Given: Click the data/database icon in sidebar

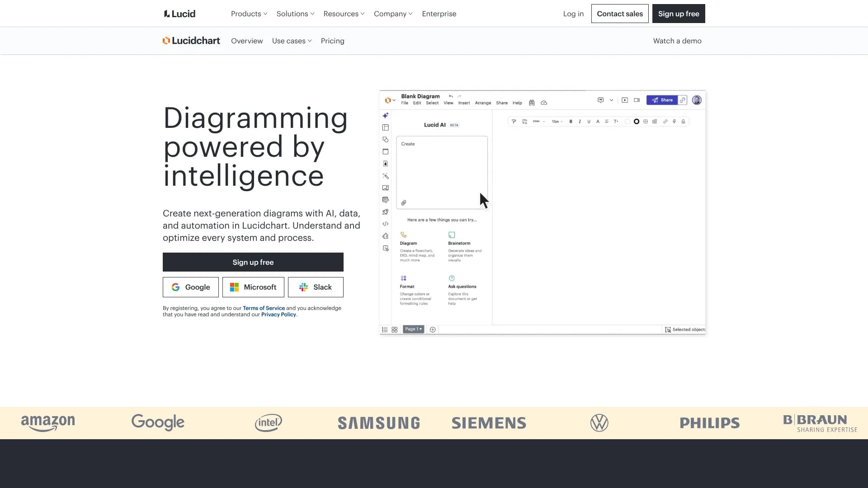Looking at the screenshot, I should tap(385, 200).
